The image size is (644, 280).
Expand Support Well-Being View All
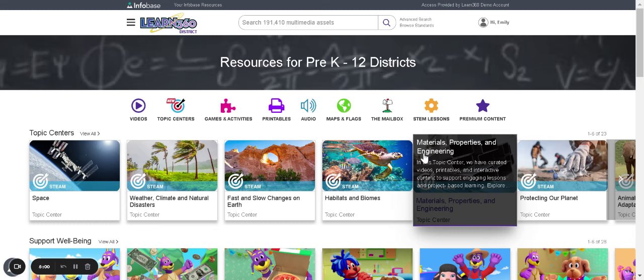108,242
